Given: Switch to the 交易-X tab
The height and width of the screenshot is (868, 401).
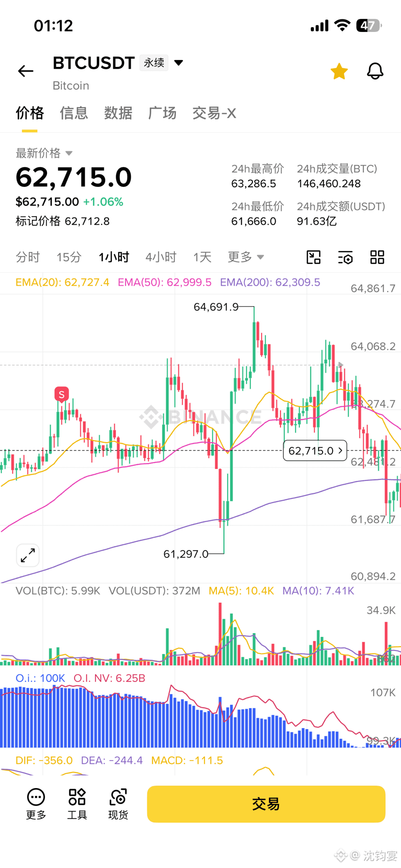Looking at the screenshot, I should point(214,113).
